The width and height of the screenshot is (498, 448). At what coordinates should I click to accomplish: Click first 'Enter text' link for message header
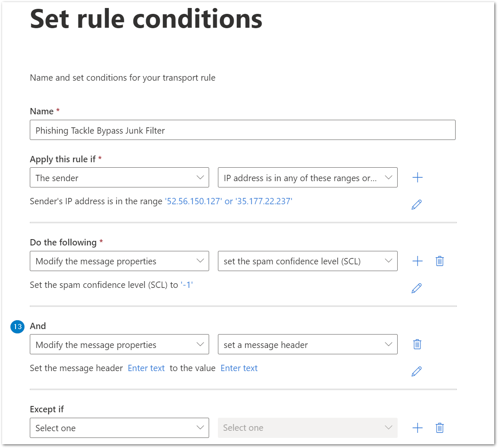[146, 368]
